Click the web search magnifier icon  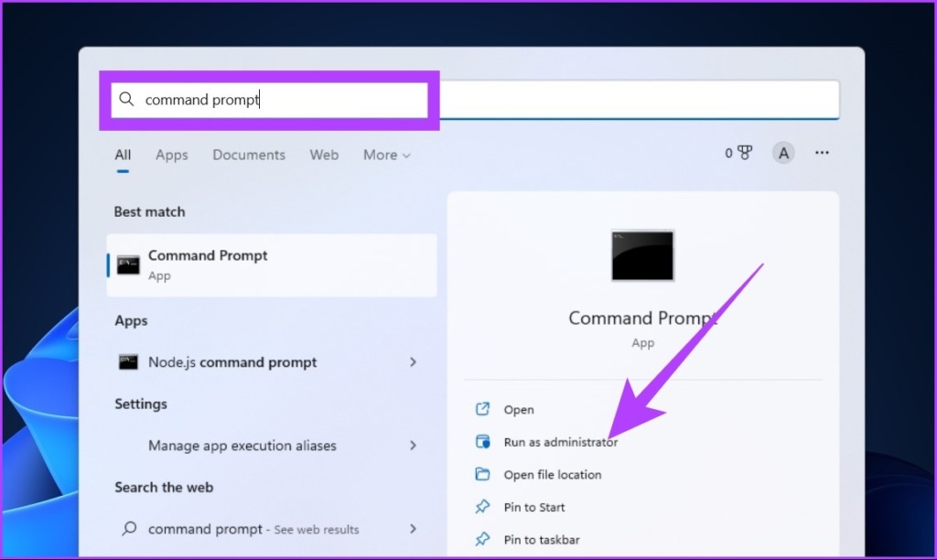click(x=129, y=528)
